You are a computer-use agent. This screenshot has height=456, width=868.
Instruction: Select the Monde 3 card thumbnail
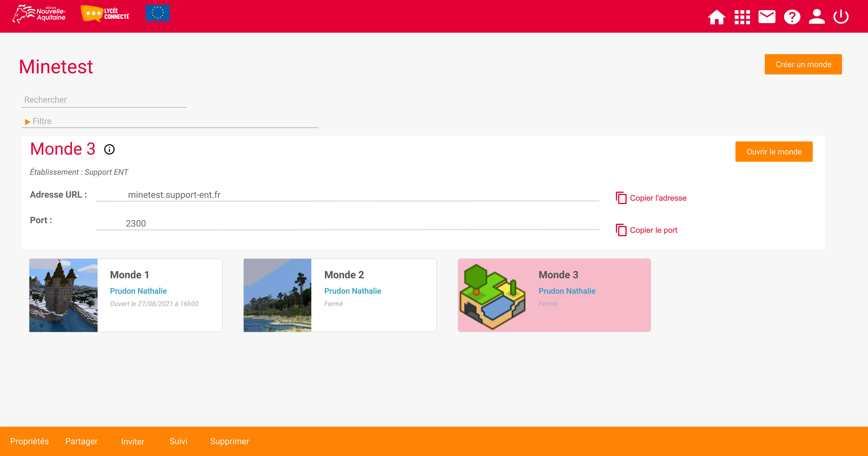[x=492, y=295]
